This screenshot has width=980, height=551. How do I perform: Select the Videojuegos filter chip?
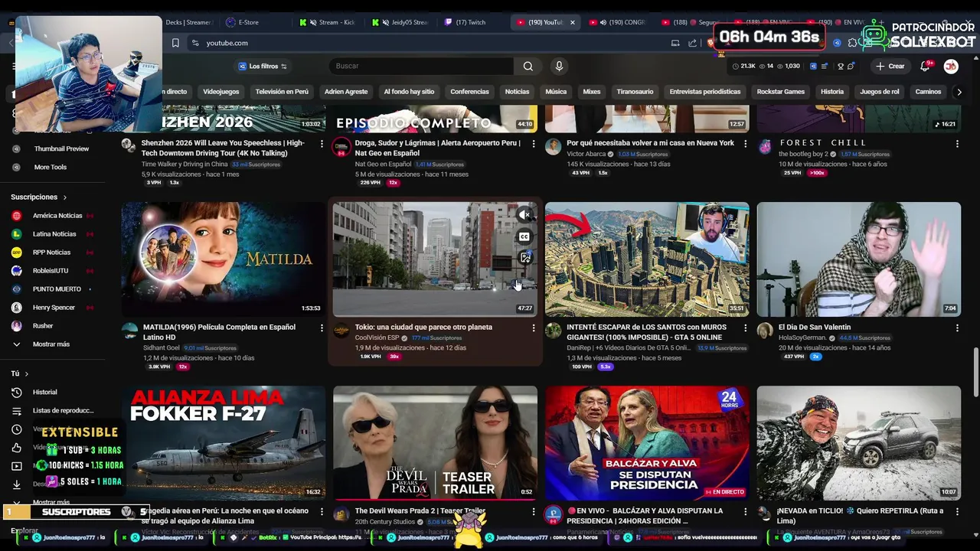[221, 92]
